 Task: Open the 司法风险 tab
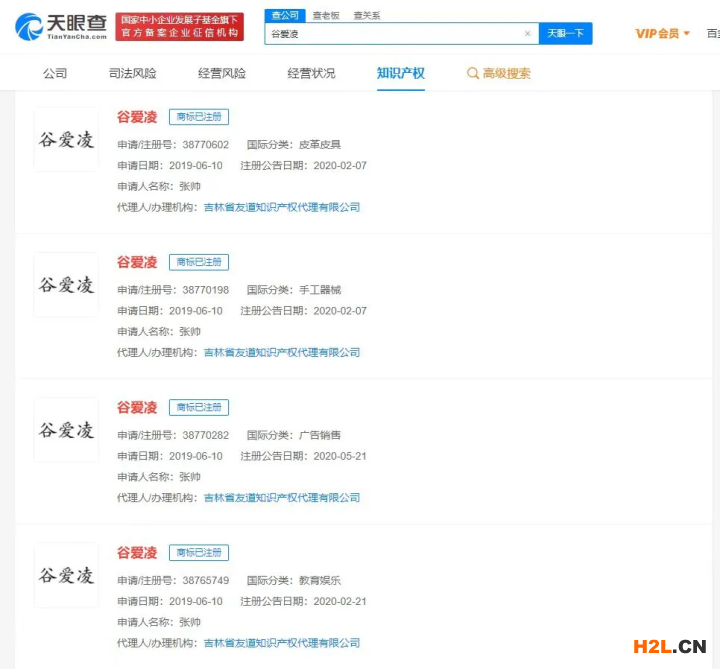coord(132,73)
